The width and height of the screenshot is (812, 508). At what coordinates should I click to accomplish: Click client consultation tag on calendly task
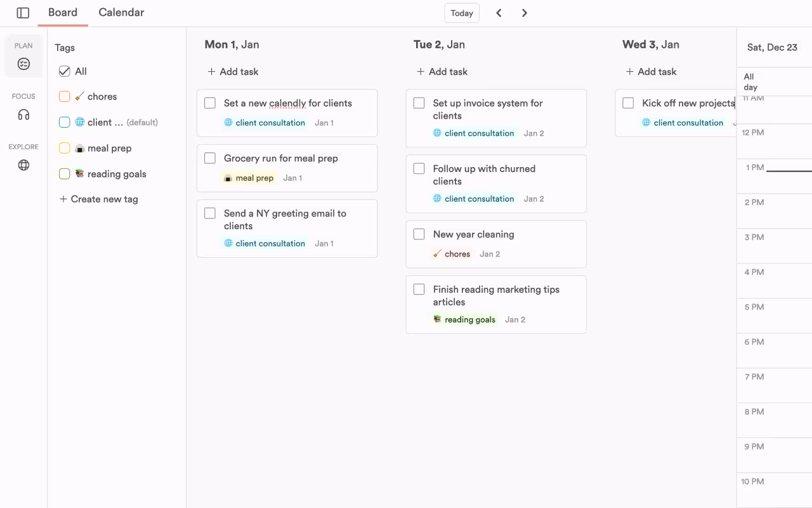tap(265, 123)
